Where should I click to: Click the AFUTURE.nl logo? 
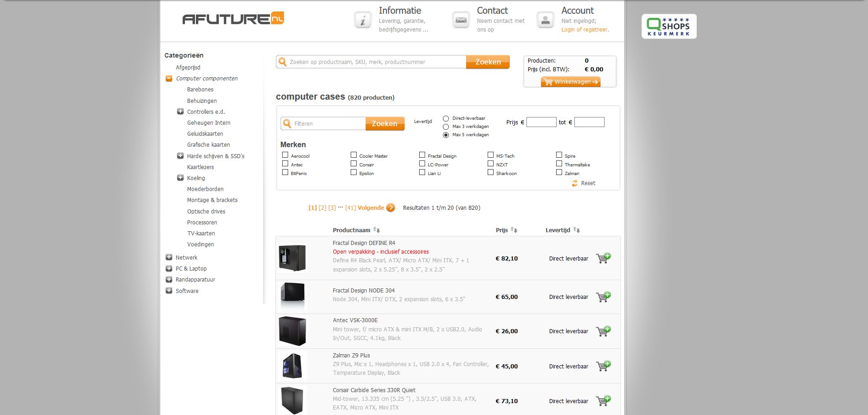233,18
